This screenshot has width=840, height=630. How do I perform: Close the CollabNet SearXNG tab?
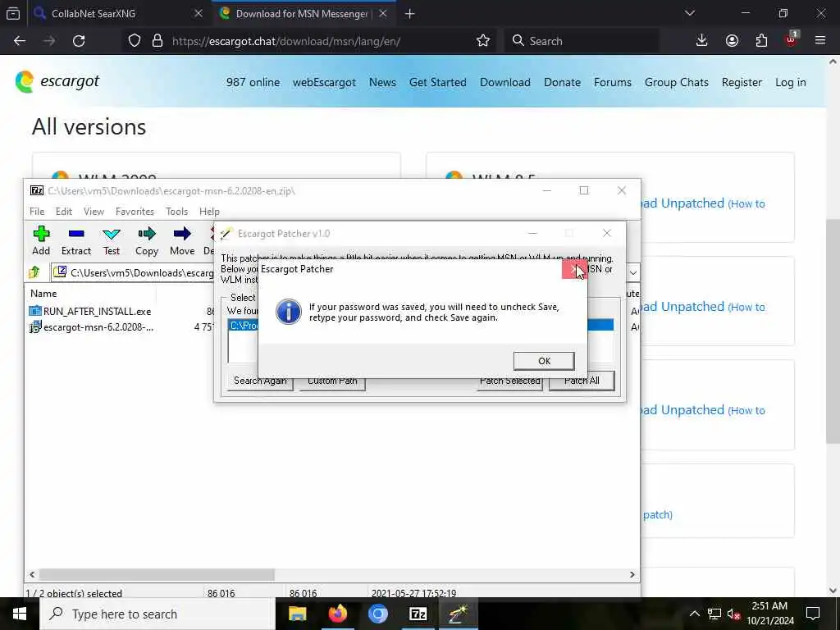click(199, 13)
